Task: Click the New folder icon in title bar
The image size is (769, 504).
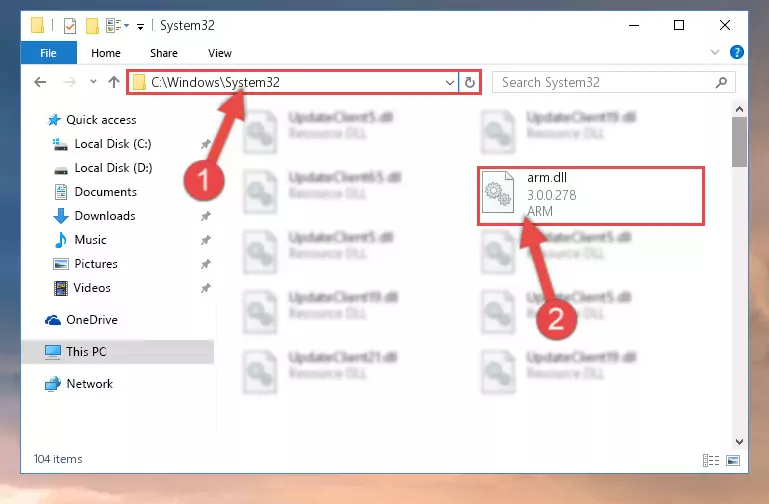Action: coord(92,25)
